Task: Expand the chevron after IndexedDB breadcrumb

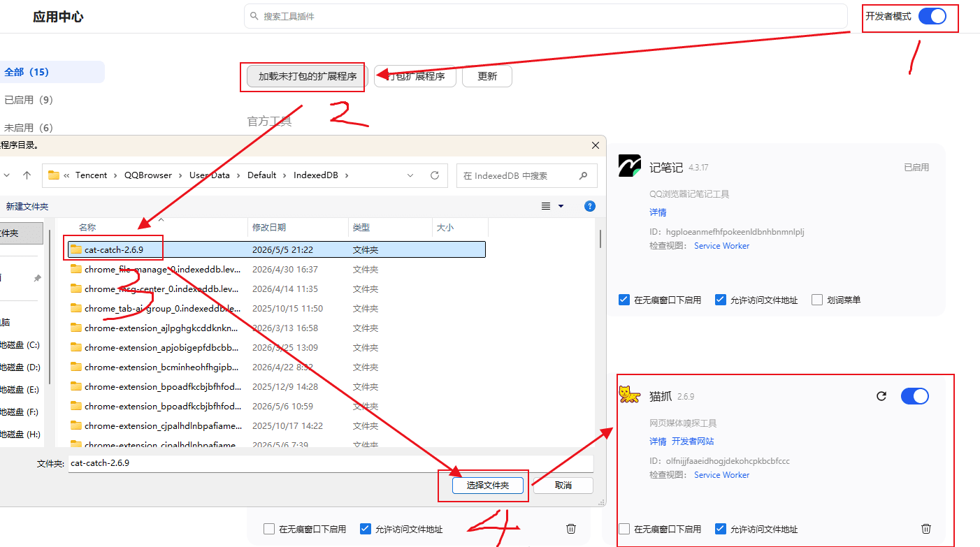Action: tap(346, 175)
